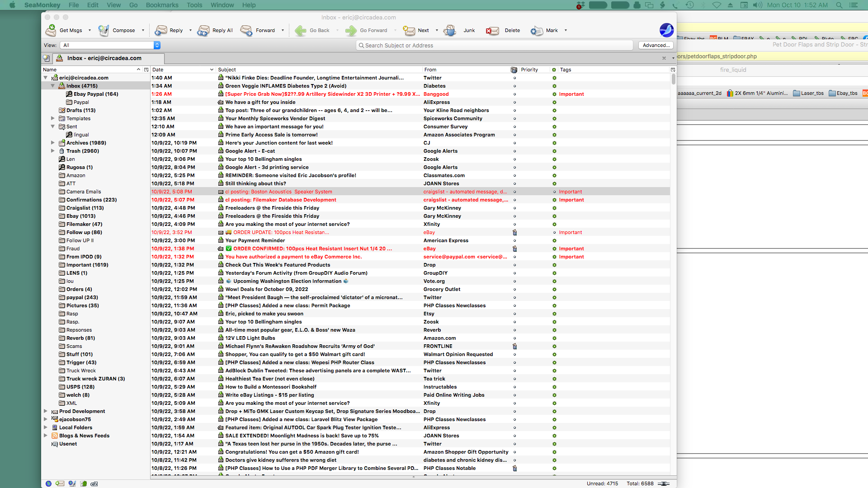
Task: Click the Forward message icon
Action: pyautogui.click(x=246, y=30)
